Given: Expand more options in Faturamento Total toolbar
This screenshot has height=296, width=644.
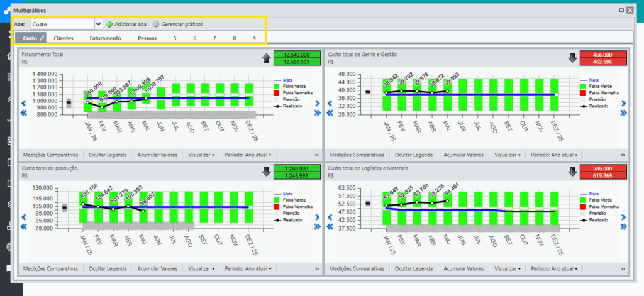Looking at the screenshot, I should coord(317,155).
